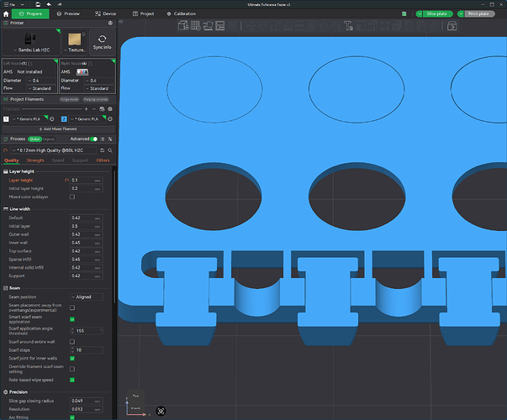Click the Add plate grid icon
The image size is (507, 420).
point(196,26)
